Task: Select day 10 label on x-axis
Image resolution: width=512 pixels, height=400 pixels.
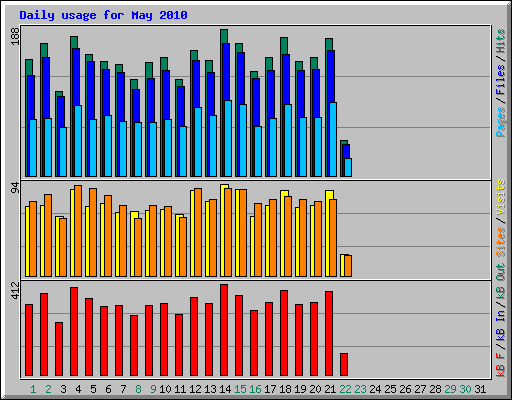Action: [165, 389]
